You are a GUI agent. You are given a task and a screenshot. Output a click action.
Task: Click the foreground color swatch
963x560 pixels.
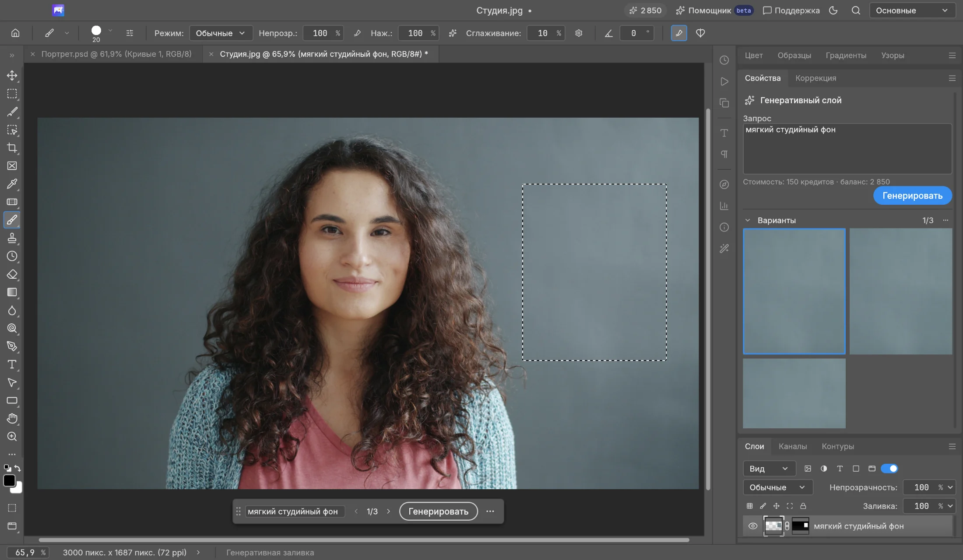[x=9, y=480]
